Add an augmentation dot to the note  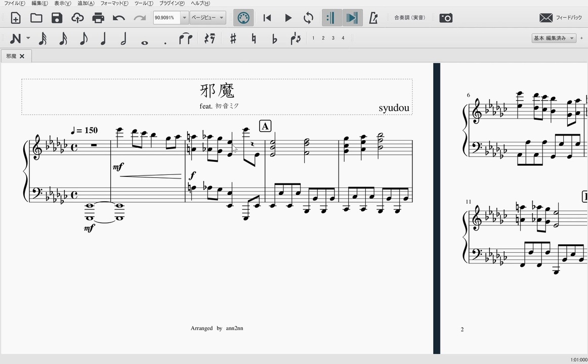(x=165, y=43)
